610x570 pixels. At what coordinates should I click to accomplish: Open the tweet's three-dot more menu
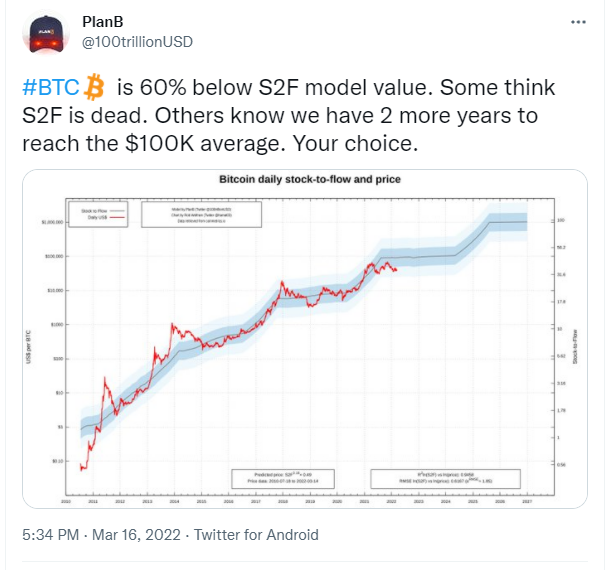click(578, 22)
